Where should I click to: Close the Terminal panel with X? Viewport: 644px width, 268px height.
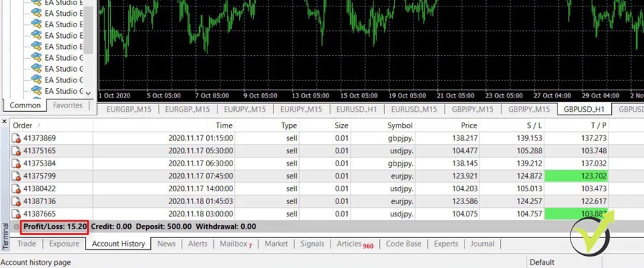(x=4, y=122)
